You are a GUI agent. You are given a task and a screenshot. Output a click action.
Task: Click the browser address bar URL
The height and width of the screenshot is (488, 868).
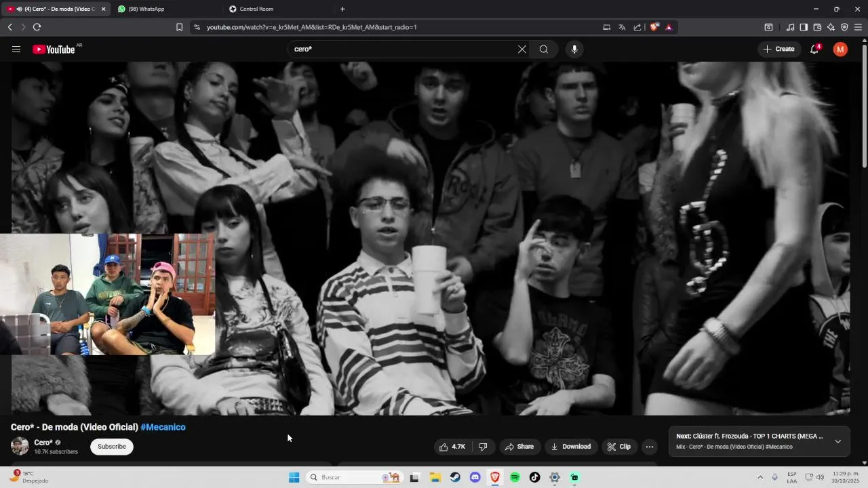pos(311,27)
